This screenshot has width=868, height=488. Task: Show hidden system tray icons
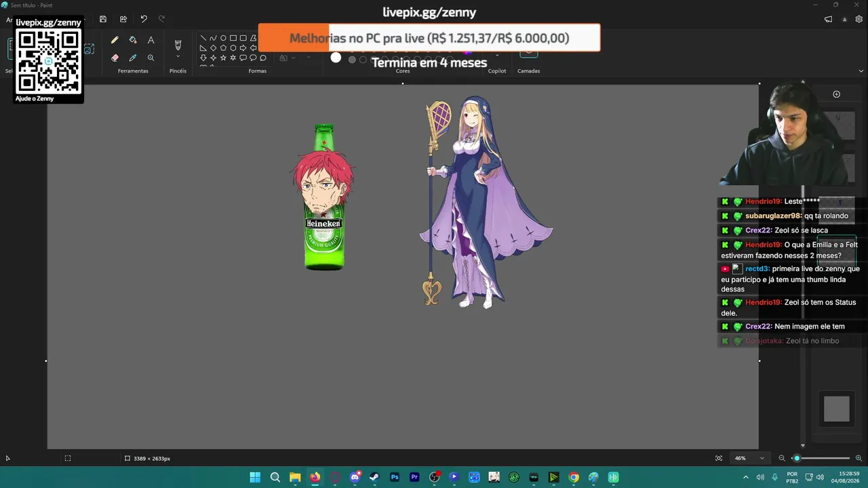click(x=746, y=477)
